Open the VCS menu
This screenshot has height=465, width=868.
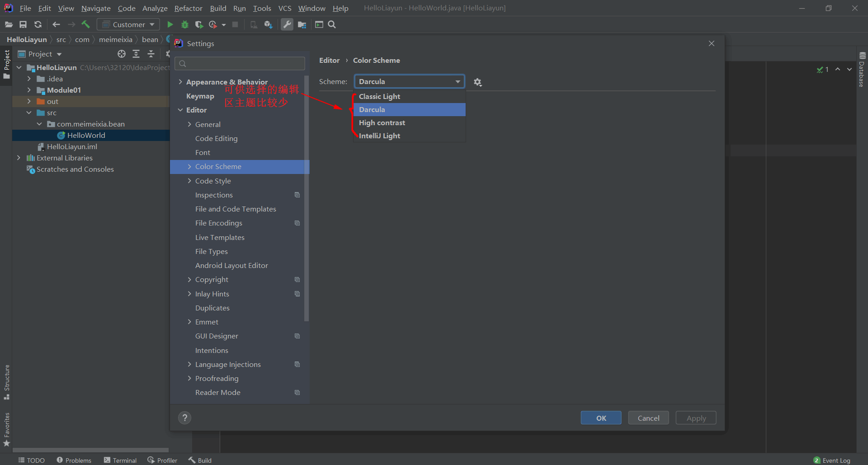pos(285,8)
